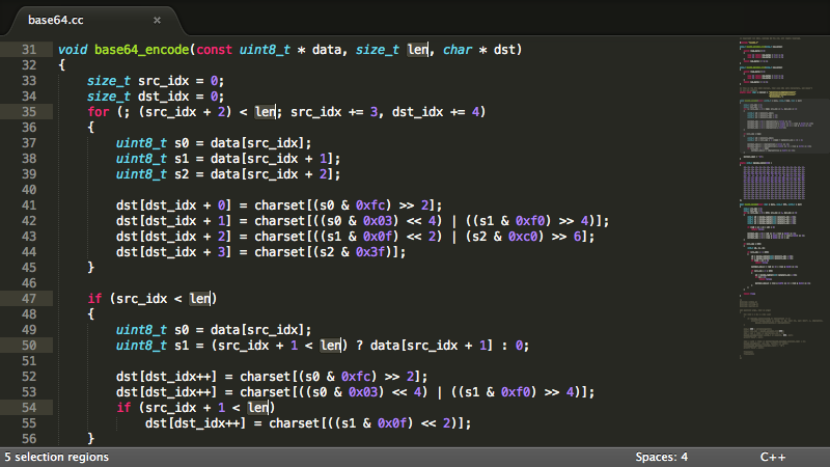The width and height of the screenshot is (831, 468).
Task: Click hex value 0xfc on line 41
Action: [370, 205]
